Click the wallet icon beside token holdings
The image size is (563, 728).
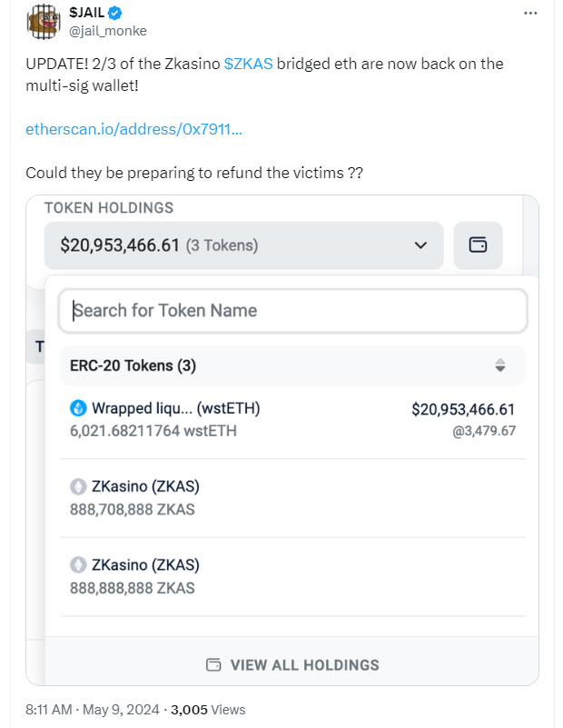478,245
